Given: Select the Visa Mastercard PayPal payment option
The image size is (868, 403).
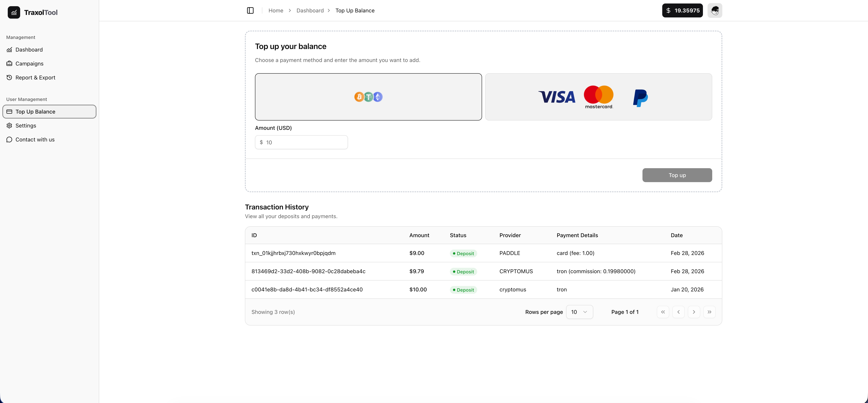Looking at the screenshot, I should tap(598, 97).
